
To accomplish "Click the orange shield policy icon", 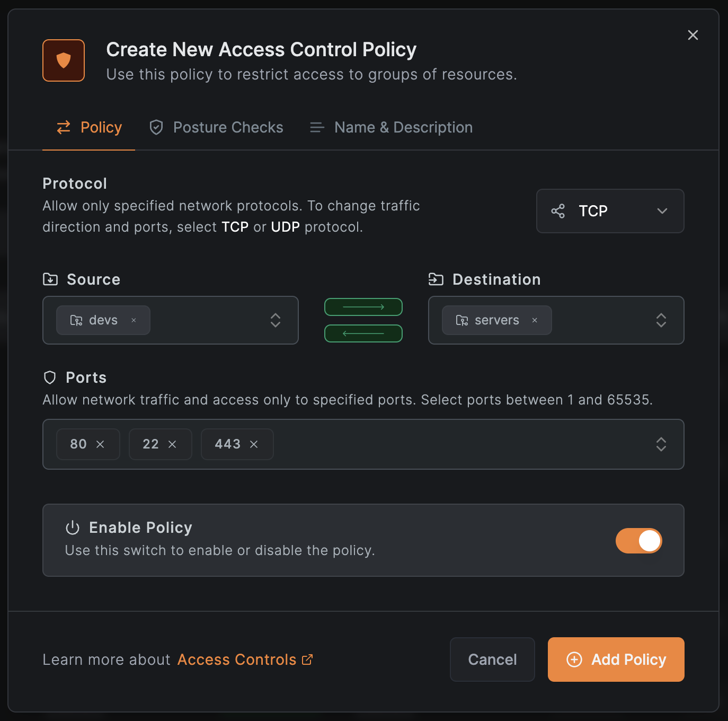I will click(64, 60).
